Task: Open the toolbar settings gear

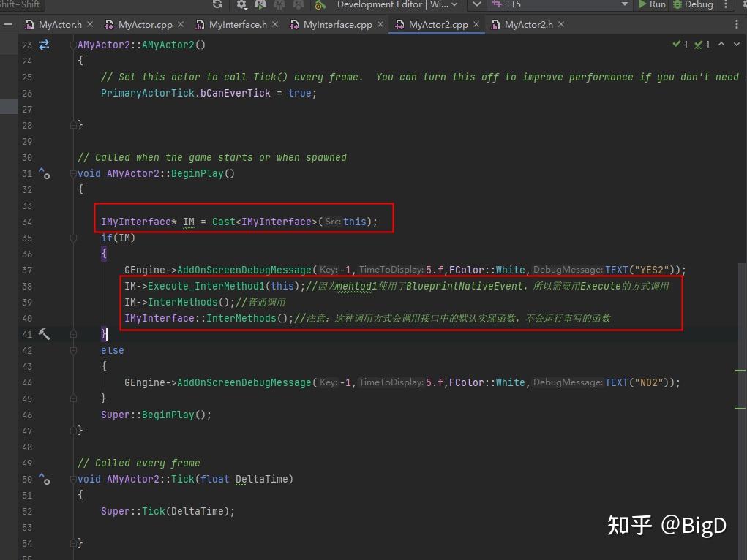Action: pyautogui.click(x=241, y=4)
